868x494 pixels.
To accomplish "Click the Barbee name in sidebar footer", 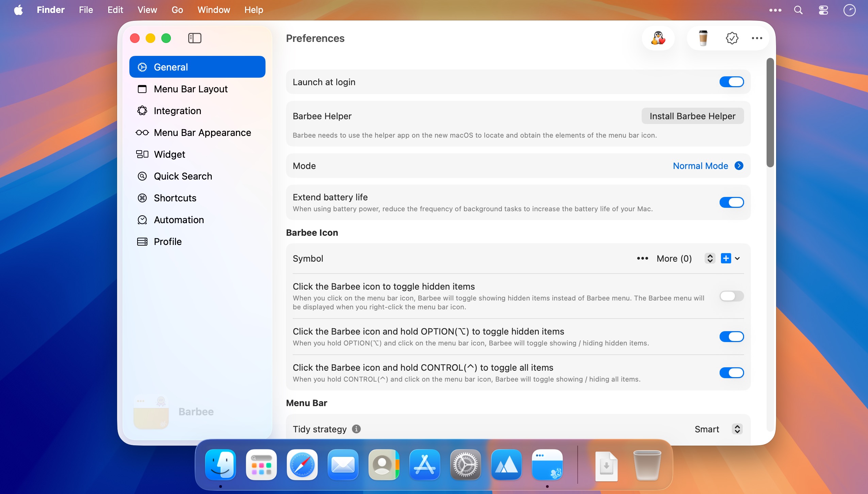I will coord(196,412).
